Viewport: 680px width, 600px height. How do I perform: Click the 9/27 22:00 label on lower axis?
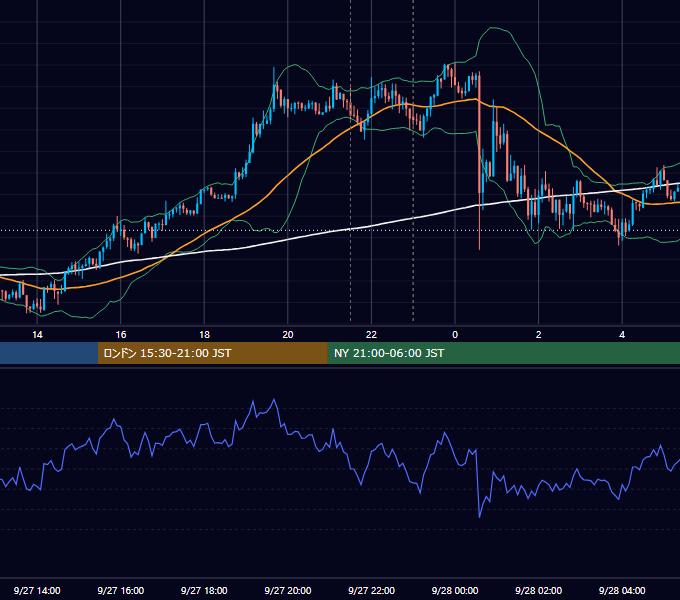point(371,590)
